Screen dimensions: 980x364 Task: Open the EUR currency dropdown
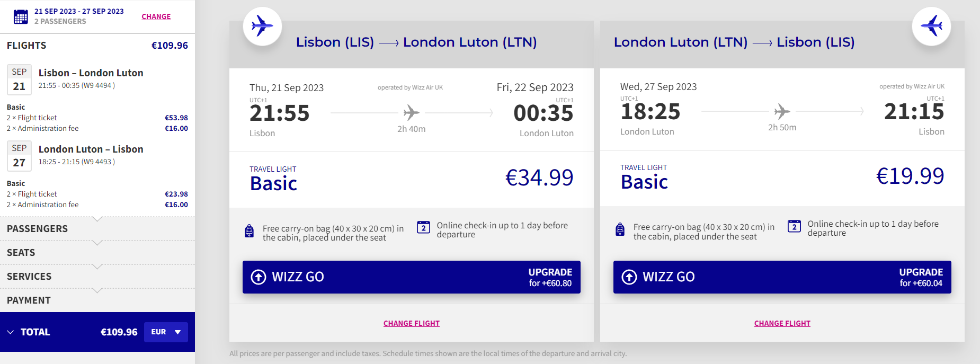tap(166, 332)
